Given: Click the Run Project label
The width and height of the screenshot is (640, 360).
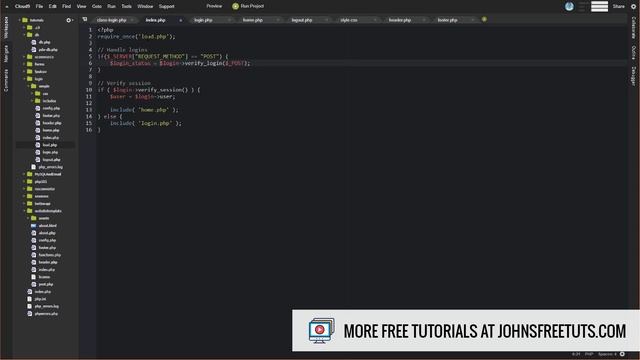Looking at the screenshot, I should [252, 6].
